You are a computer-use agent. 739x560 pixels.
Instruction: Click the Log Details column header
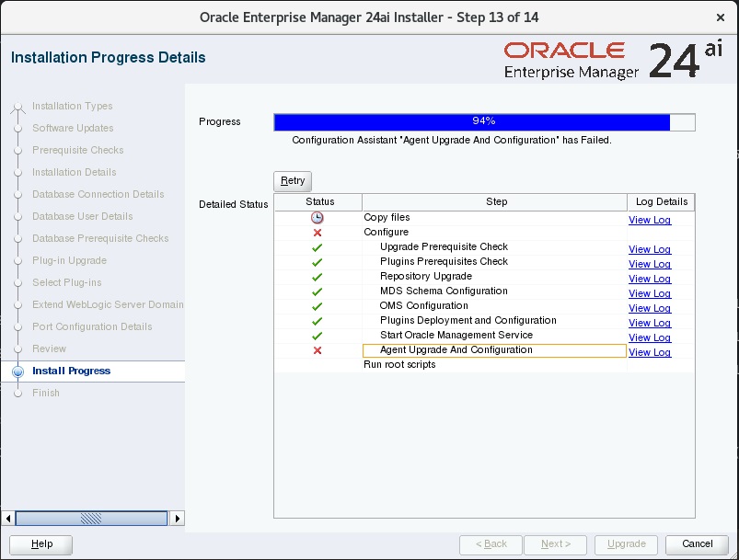pyautogui.click(x=662, y=202)
